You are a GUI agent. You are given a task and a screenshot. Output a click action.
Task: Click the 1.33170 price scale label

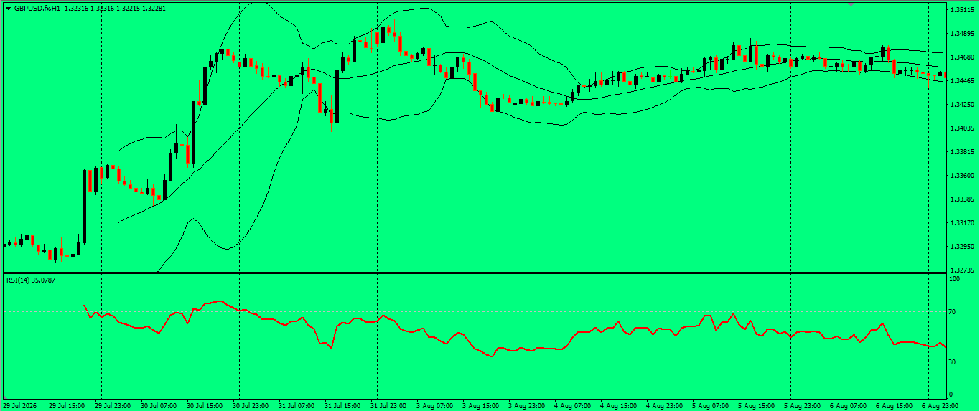point(962,223)
